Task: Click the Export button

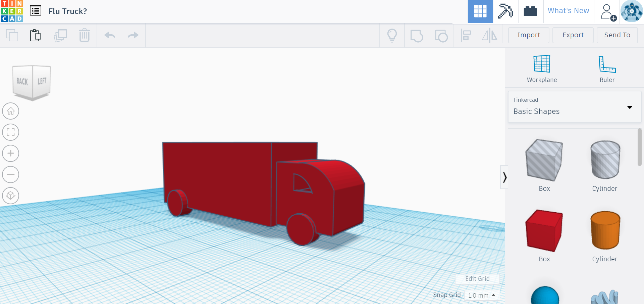Action: pyautogui.click(x=573, y=35)
